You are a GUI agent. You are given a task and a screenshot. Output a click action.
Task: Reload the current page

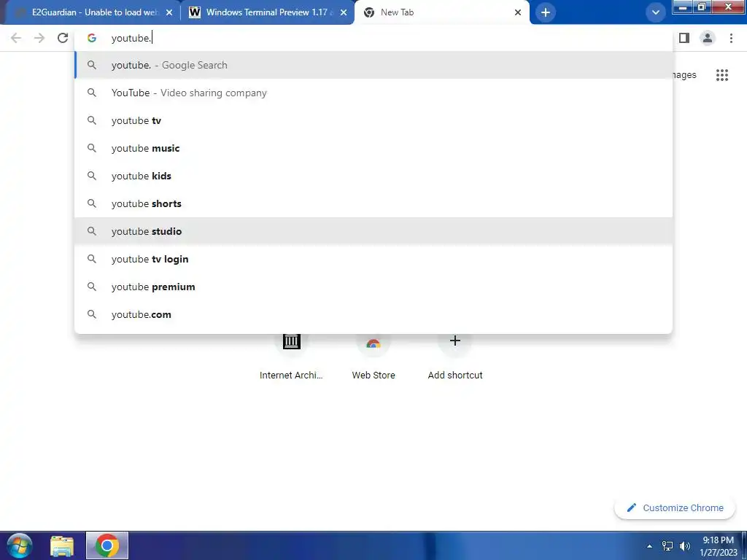click(63, 38)
